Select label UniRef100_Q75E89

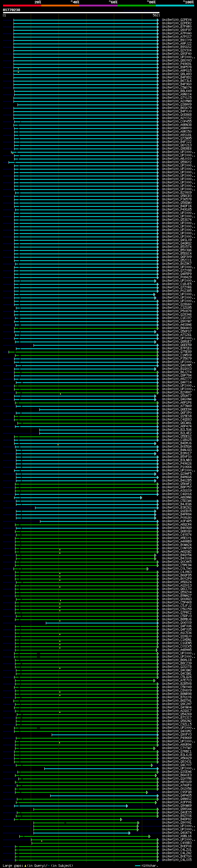click(x=177, y=352)
